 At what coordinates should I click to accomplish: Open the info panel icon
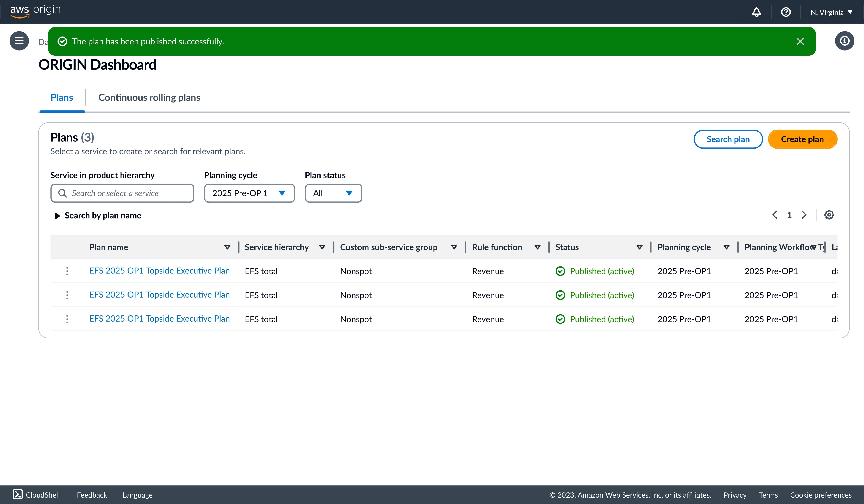point(844,41)
